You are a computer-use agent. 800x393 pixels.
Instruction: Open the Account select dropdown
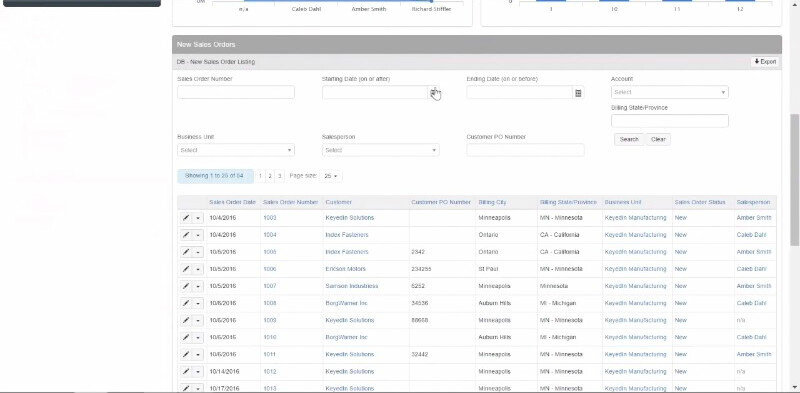click(x=669, y=92)
